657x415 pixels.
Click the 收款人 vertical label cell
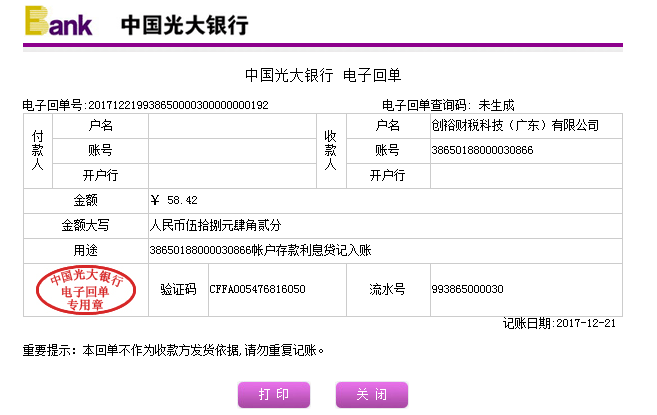click(x=331, y=151)
